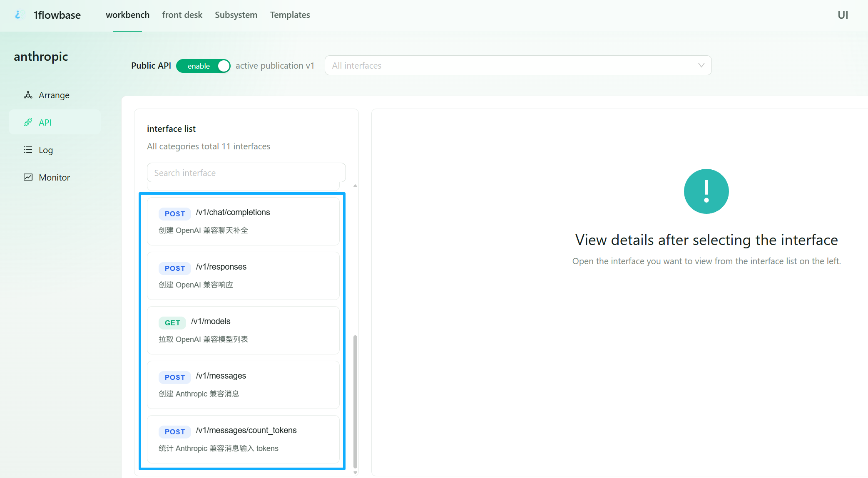Click '创建 Anthropic 兼容消息' description
Screen dimensions: 868x478
[199, 394]
